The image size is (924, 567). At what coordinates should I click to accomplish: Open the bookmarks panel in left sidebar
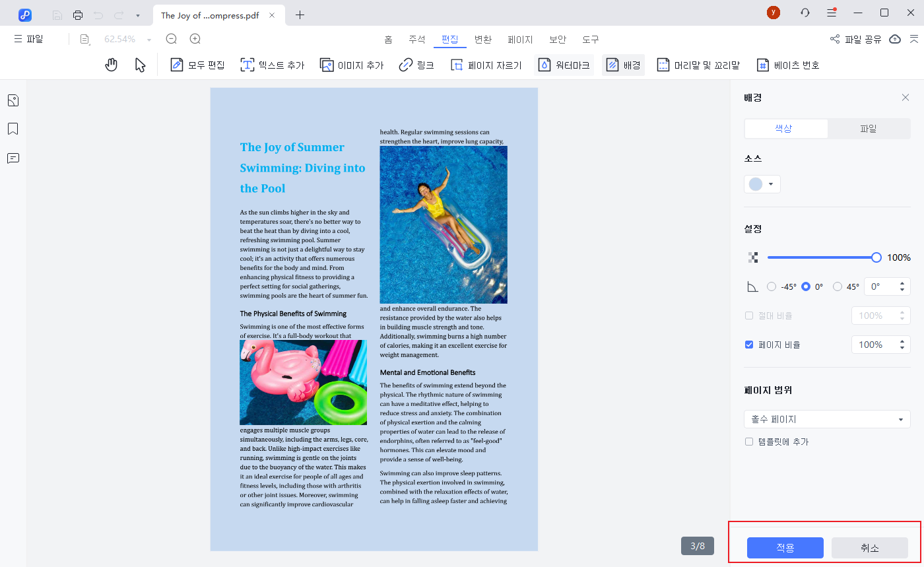[x=13, y=129]
